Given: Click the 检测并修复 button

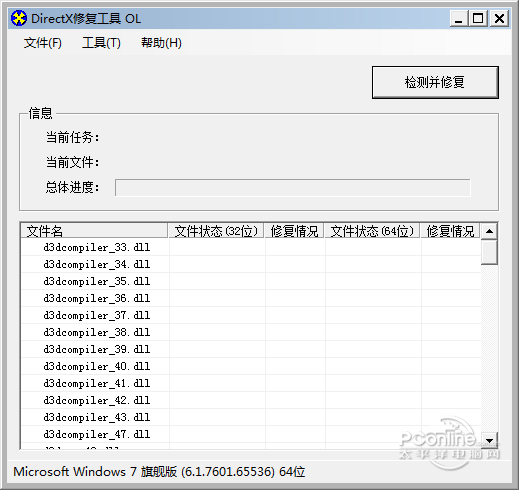Looking at the screenshot, I should click(x=435, y=82).
